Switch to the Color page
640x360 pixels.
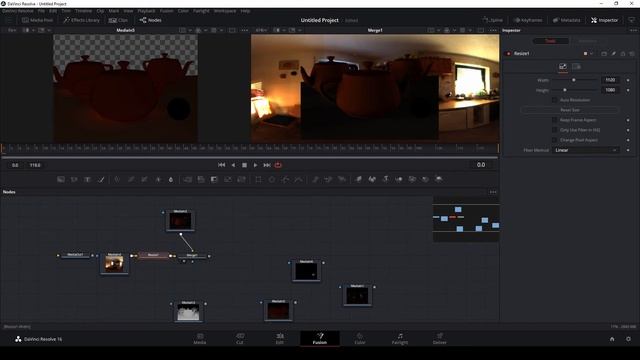pos(360,338)
